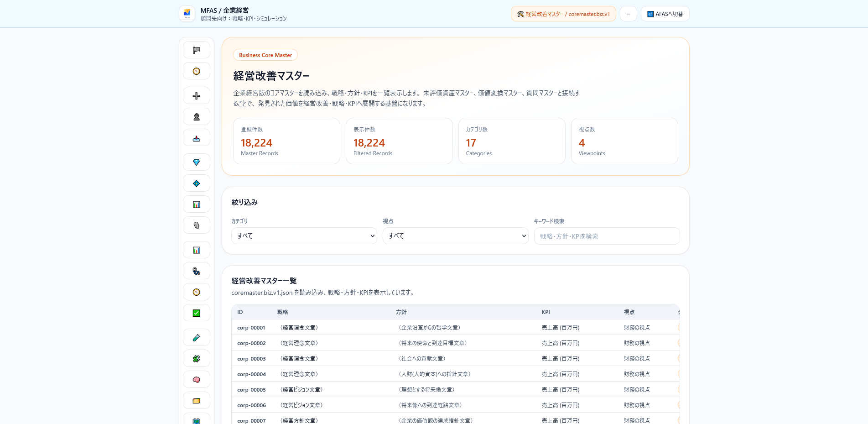Click 財務の視点 in row corp-00003

point(637,359)
